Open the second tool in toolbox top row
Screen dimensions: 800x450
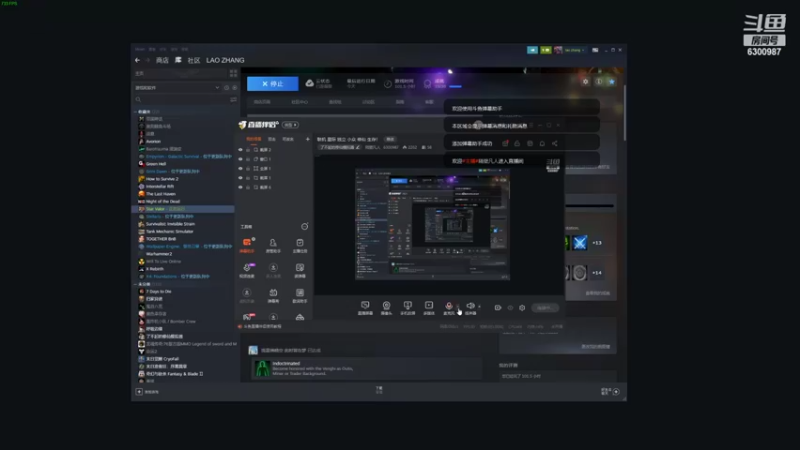(x=273, y=245)
